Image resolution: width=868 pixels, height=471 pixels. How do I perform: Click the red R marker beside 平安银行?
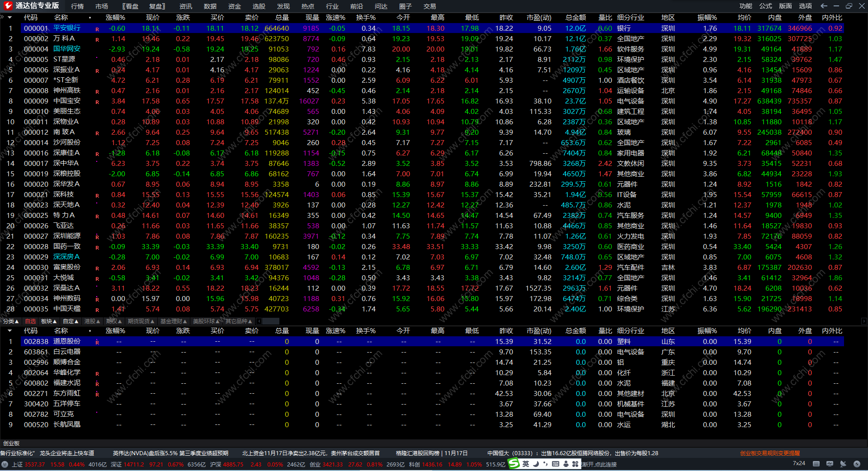[97, 29]
